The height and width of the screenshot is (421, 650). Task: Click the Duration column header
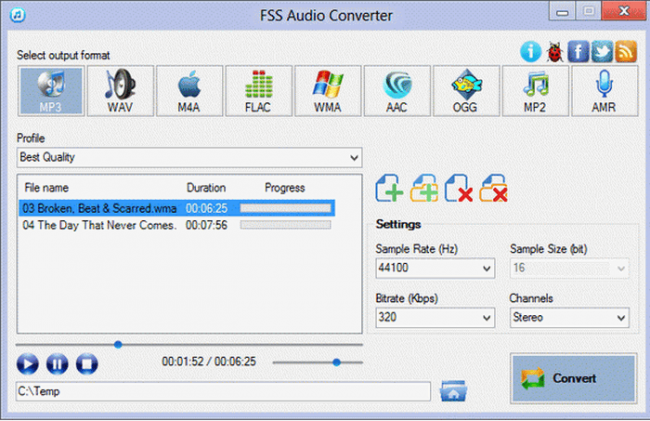point(206,188)
